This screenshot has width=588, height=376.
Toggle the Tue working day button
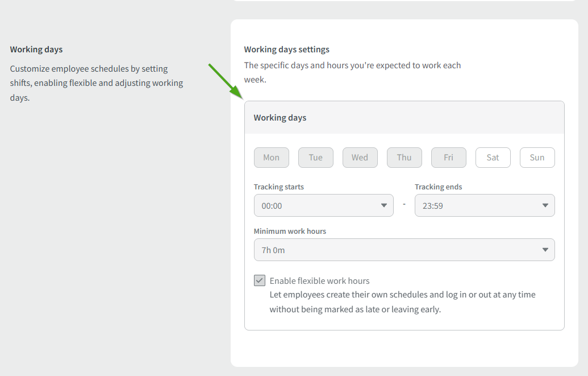[315, 158]
